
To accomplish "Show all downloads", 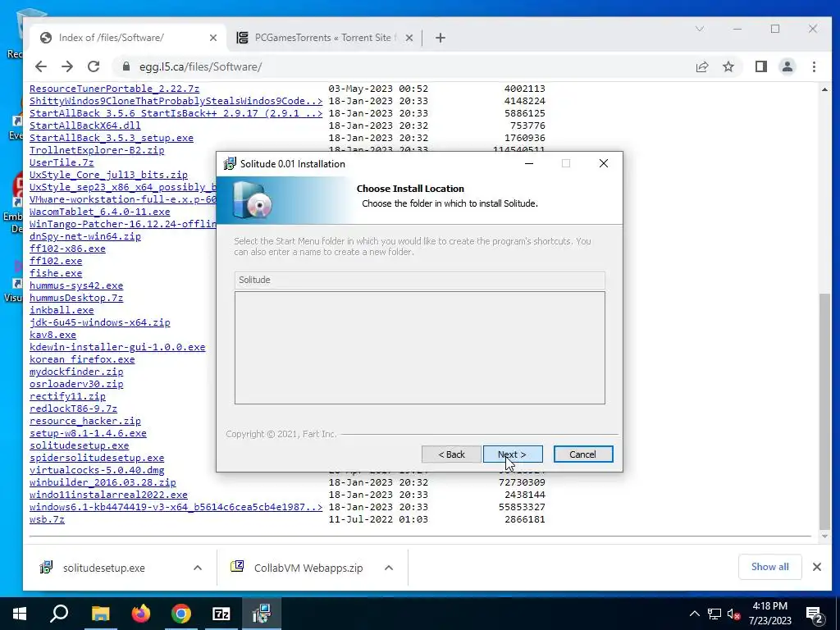I will [x=769, y=567].
